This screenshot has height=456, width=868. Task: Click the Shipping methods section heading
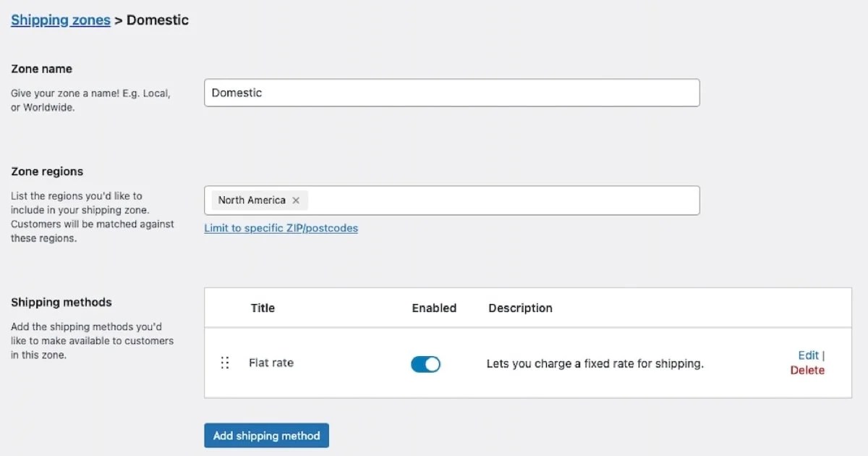point(61,302)
